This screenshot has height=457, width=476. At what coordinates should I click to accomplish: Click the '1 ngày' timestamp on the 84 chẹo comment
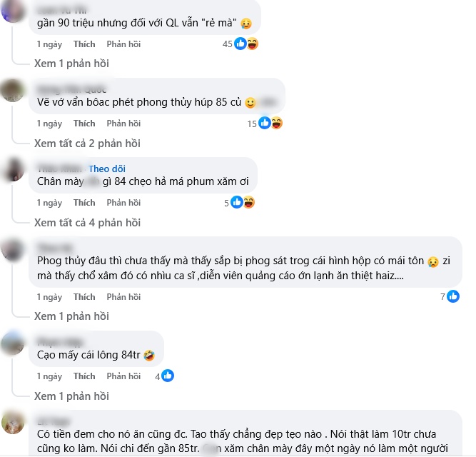pos(49,203)
